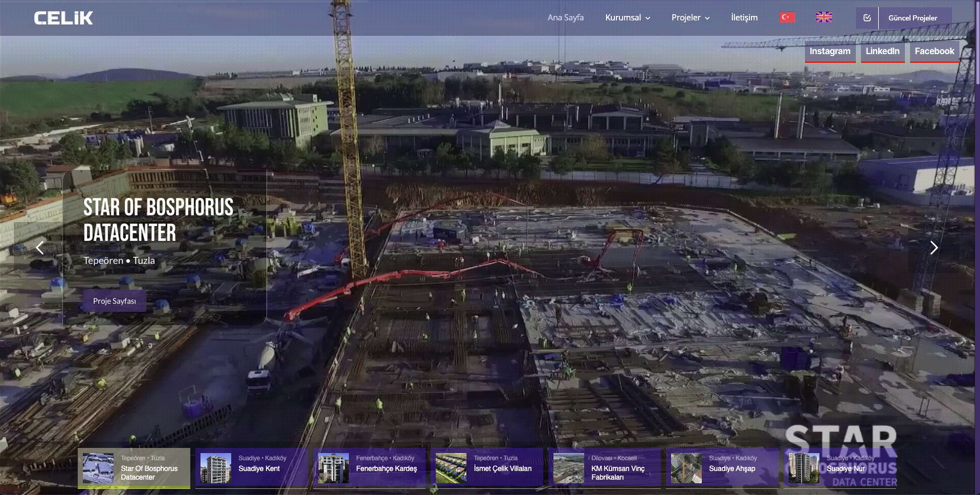The image size is (980, 495).
Task: Select the Suadiye Kent project thumbnail
Action: click(252, 468)
